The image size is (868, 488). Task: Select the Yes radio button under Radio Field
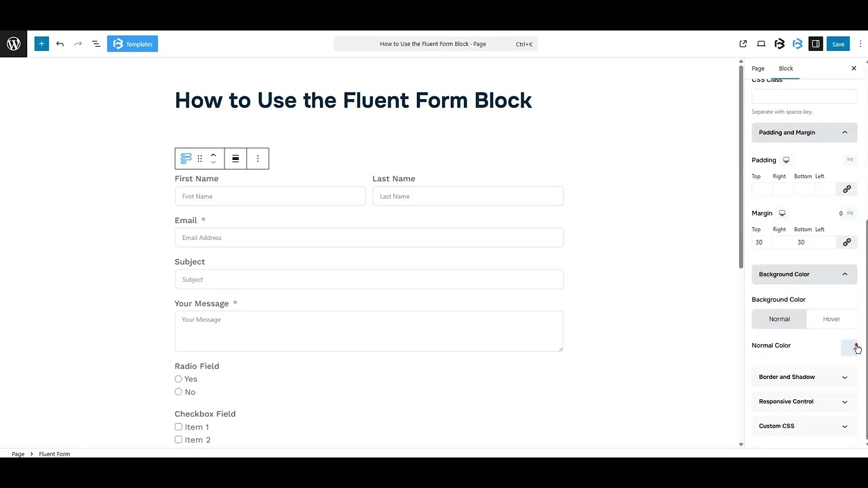(x=178, y=379)
